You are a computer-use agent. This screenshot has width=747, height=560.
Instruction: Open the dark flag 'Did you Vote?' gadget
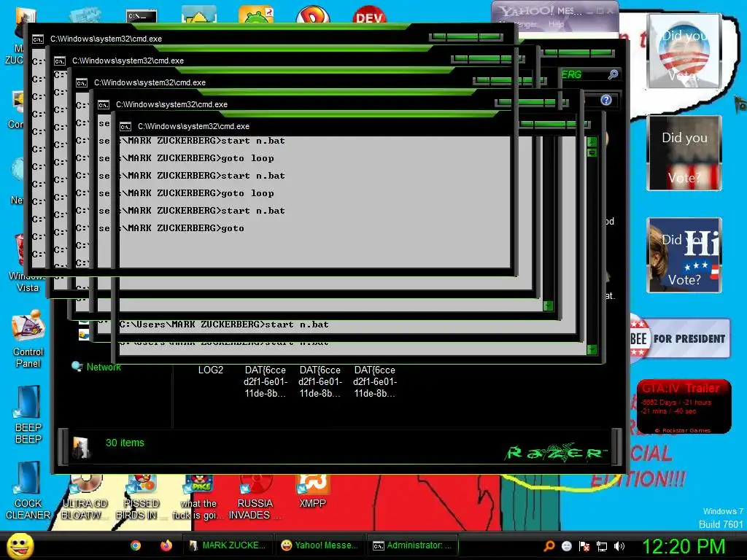(x=684, y=153)
